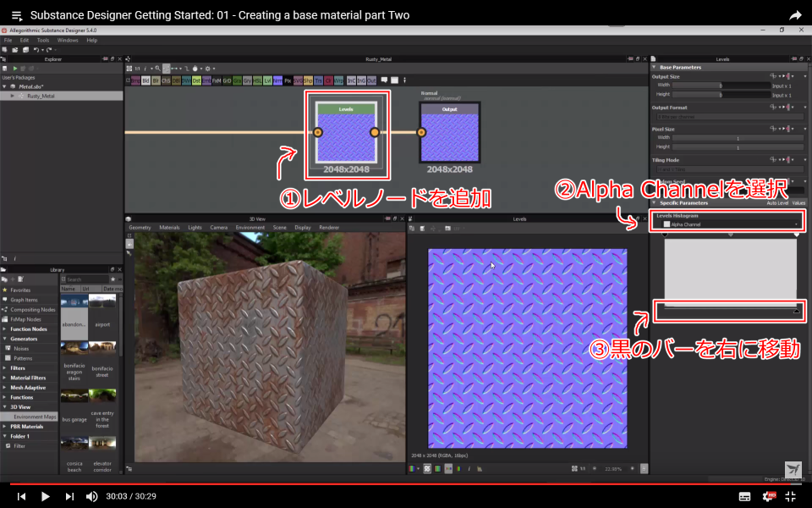Collapse Base Parameters section
The image size is (812, 508).
[654, 68]
